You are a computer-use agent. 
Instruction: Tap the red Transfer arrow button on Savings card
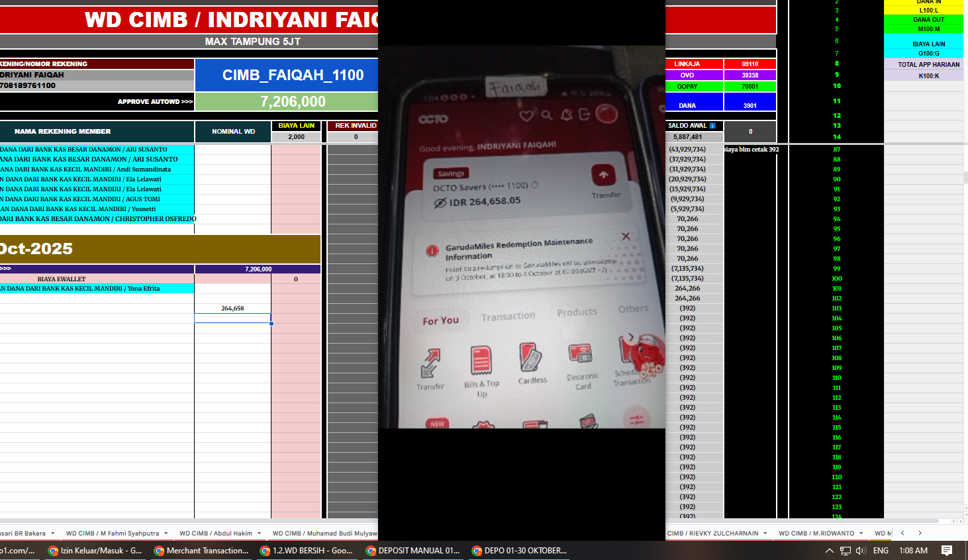coord(604,175)
